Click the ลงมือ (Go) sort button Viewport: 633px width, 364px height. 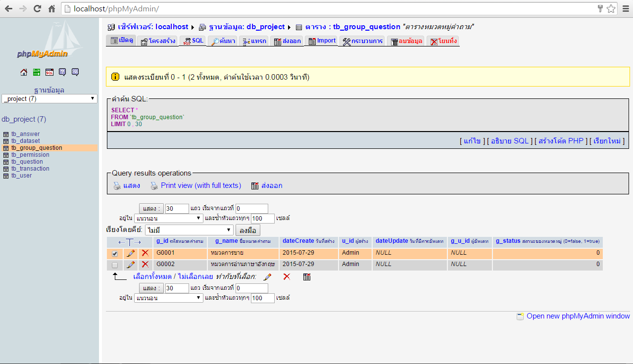[248, 230]
